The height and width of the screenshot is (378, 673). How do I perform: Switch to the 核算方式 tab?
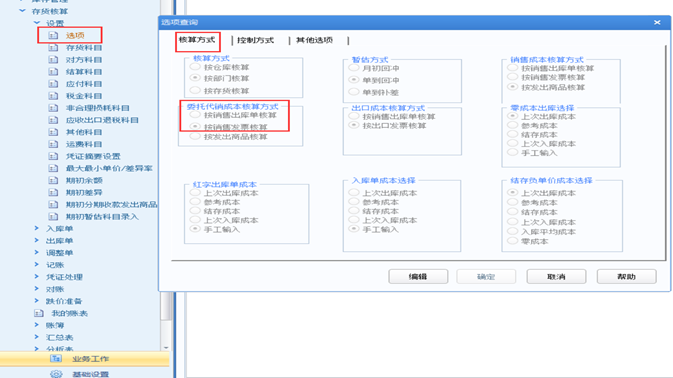tap(197, 40)
